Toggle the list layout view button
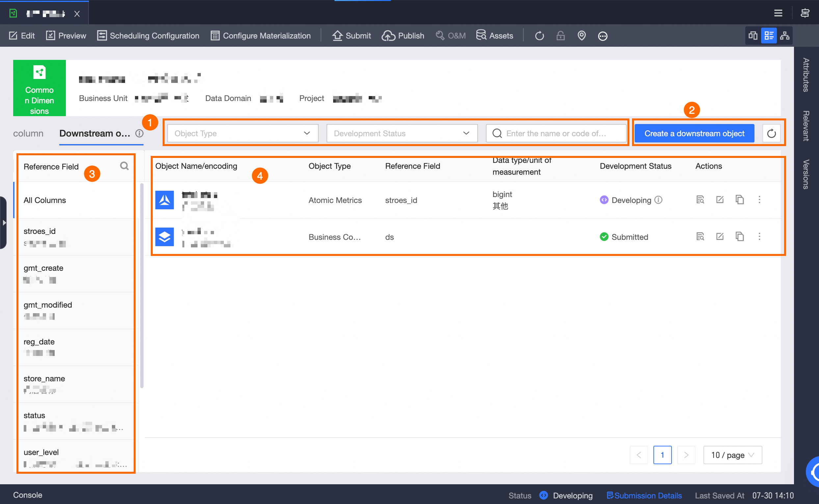Viewport: 819px width, 504px height. click(769, 36)
